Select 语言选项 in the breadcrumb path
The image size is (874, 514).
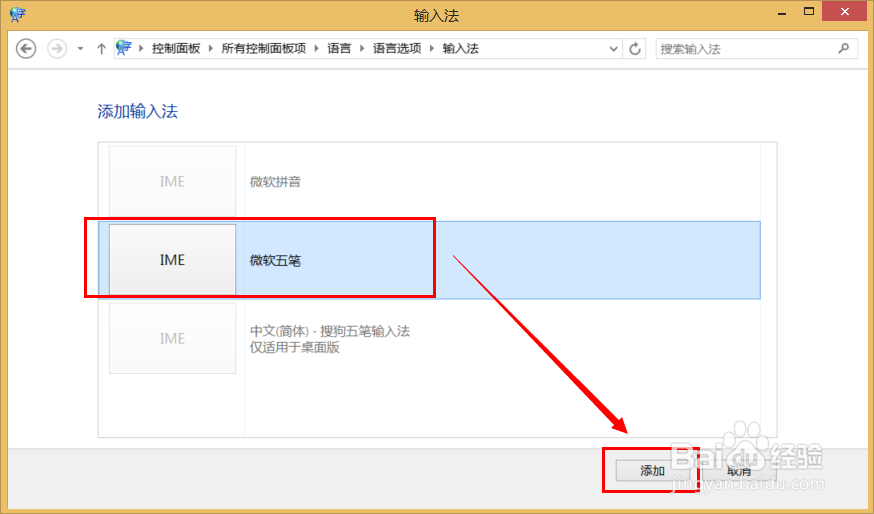click(397, 49)
